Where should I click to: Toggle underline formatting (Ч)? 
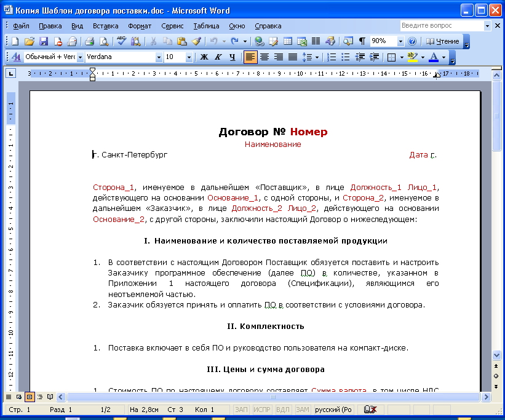tap(233, 57)
